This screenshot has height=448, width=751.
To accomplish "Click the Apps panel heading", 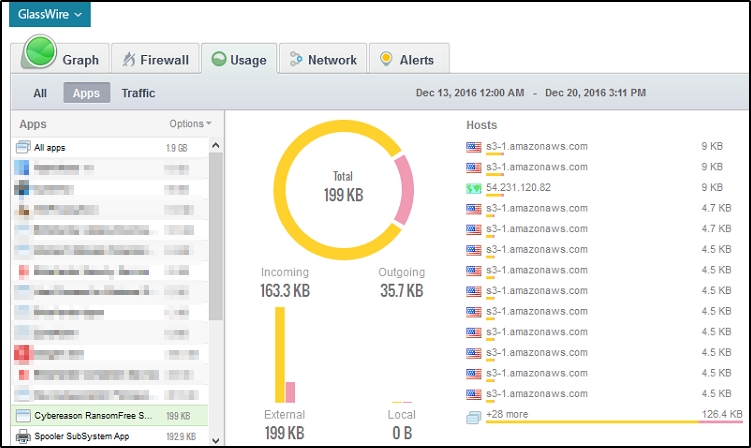I will coord(33,124).
